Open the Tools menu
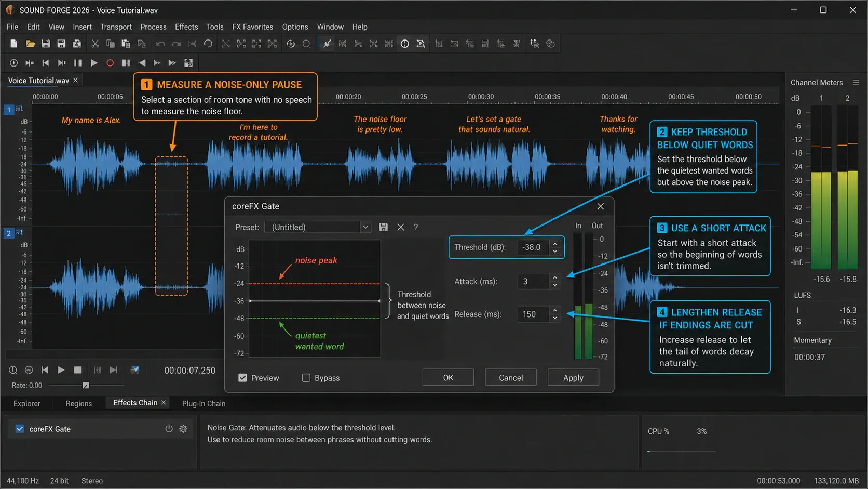 [x=215, y=27]
